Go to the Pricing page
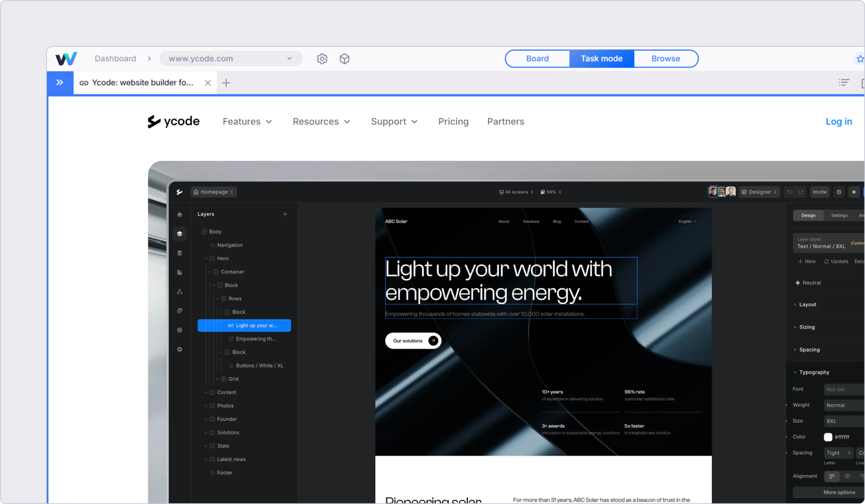Screen dimensions: 865x504 (454, 121)
